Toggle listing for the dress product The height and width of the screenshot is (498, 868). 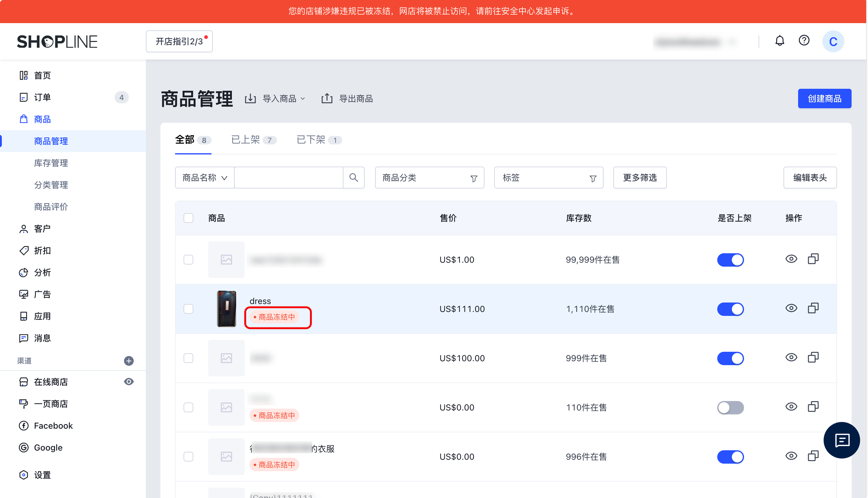730,309
